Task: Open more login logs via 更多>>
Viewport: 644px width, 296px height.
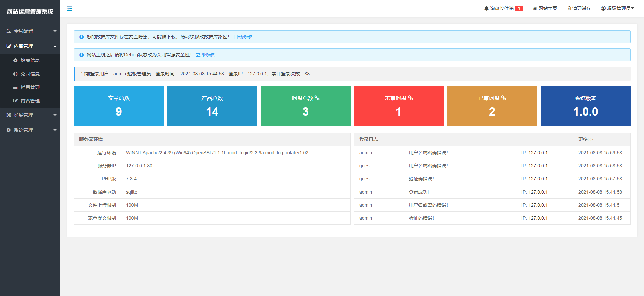Action: coord(585,139)
